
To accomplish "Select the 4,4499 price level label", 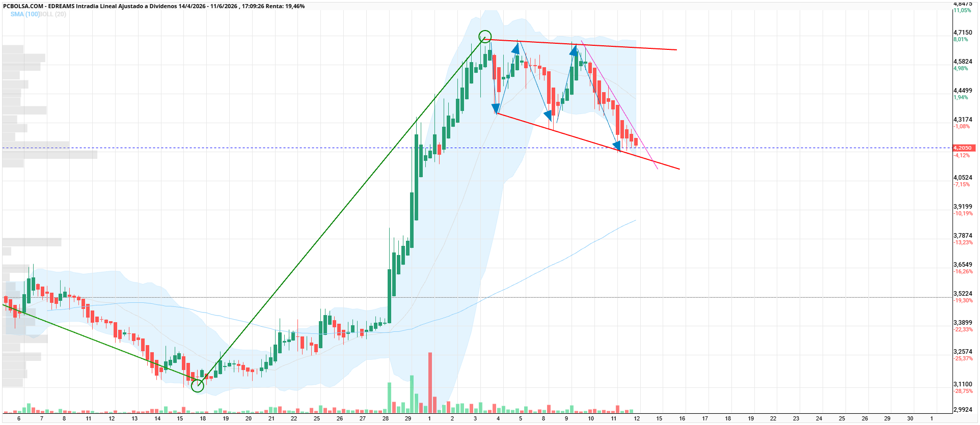I will point(963,91).
